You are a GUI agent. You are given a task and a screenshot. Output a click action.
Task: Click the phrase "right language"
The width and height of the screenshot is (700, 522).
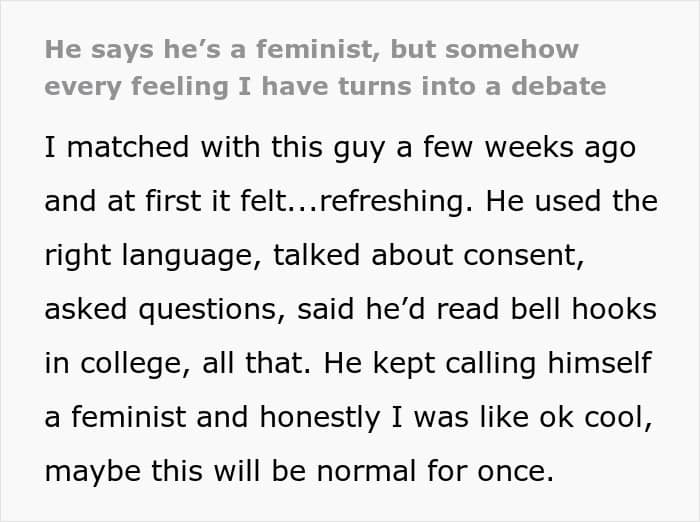tap(146, 256)
